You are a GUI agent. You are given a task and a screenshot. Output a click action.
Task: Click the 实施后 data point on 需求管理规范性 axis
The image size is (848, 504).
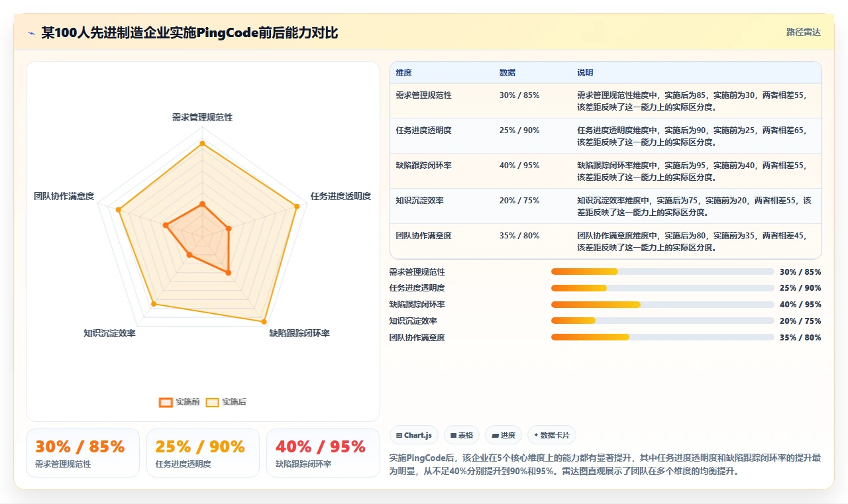202,143
